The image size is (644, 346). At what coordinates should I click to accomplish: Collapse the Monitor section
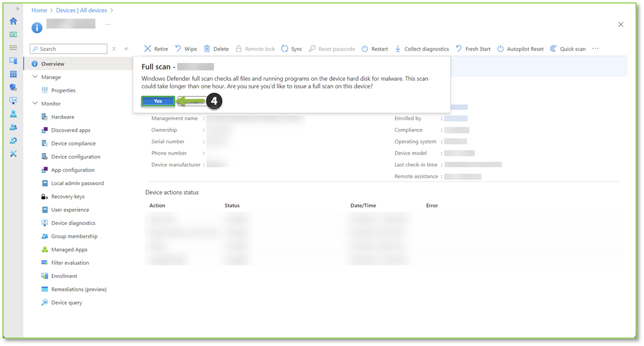pyautogui.click(x=35, y=104)
